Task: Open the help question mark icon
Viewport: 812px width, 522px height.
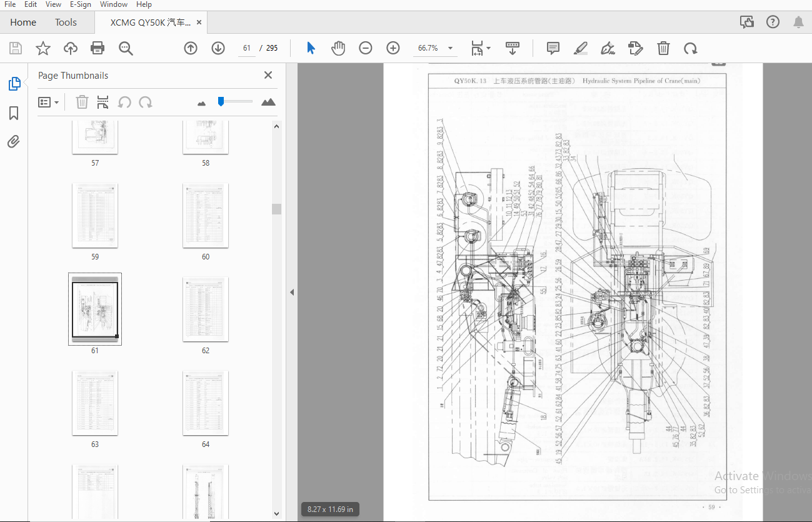Action: click(773, 22)
